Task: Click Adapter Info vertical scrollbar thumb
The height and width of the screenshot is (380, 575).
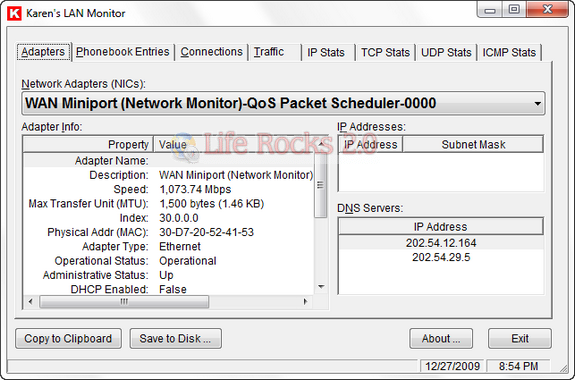Action: (321, 184)
